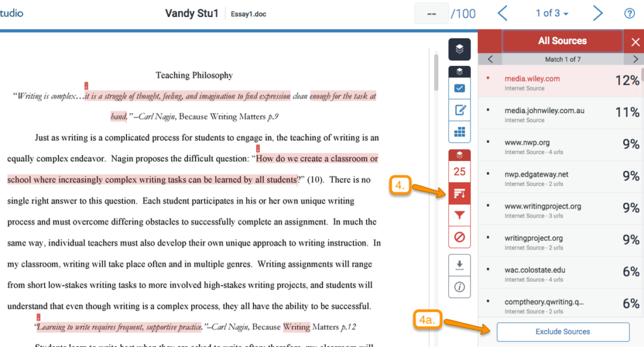The width and height of the screenshot is (644, 347).
Task: Click the download arrow icon
Action: tap(460, 265)
